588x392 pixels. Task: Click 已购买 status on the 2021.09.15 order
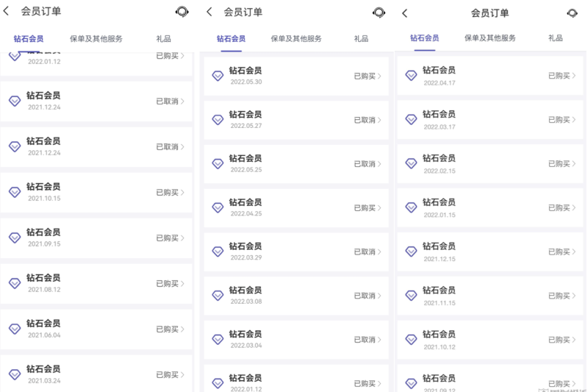[167, 238]
